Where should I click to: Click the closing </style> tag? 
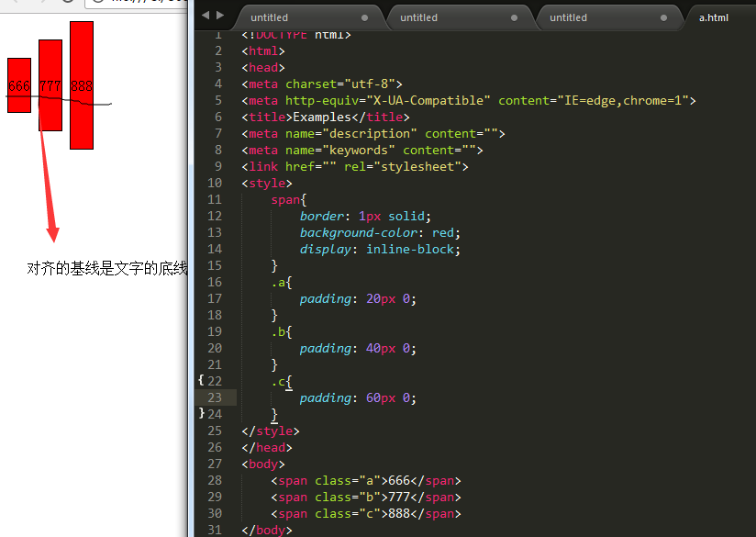(x=271, y=431)
